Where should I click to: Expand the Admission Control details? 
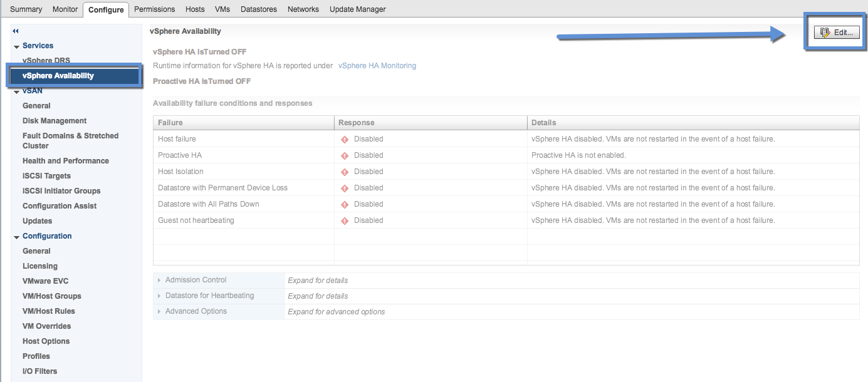point(159,280)
